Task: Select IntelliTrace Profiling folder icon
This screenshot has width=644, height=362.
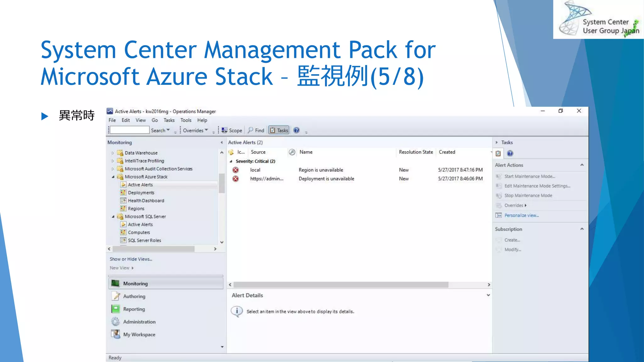Action: 120,161
